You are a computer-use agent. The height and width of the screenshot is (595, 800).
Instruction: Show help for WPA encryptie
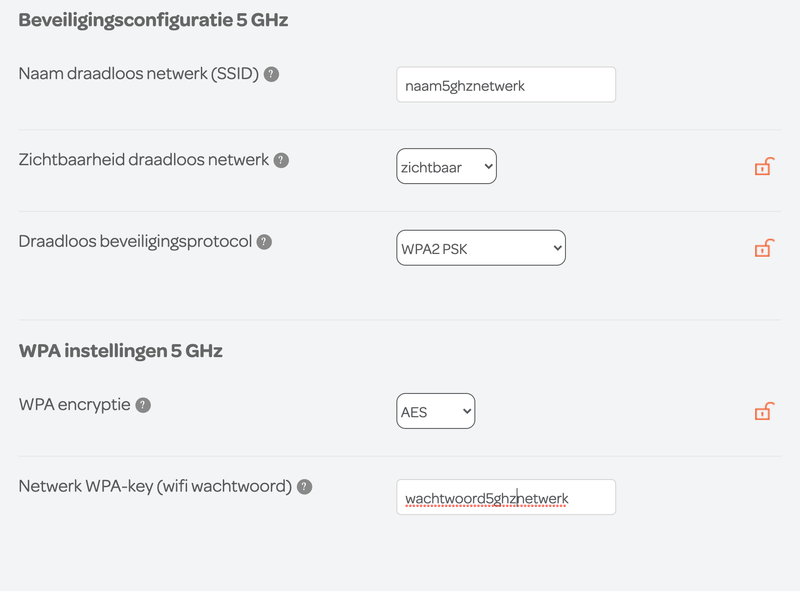[143, 405]
